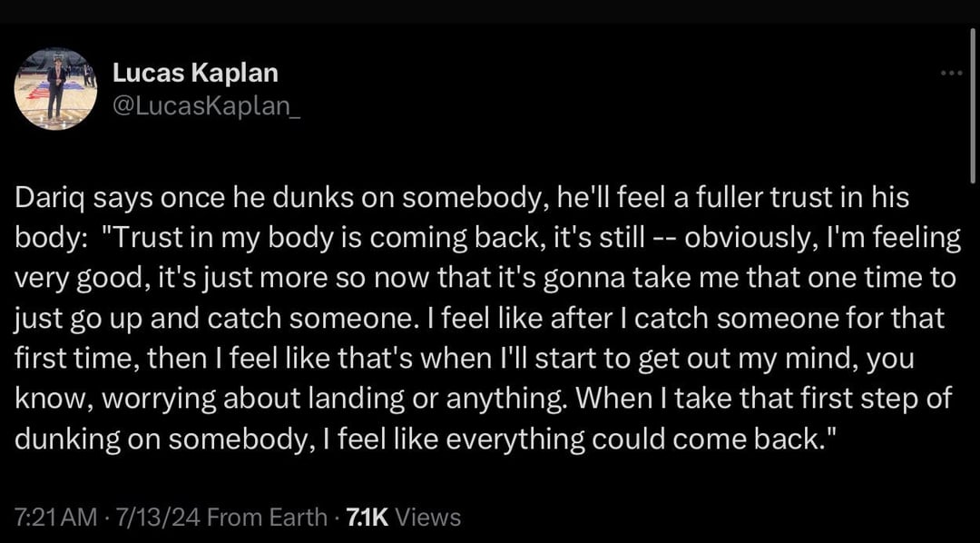
Task: Select the From Earth location label
Action: (267, 518)
